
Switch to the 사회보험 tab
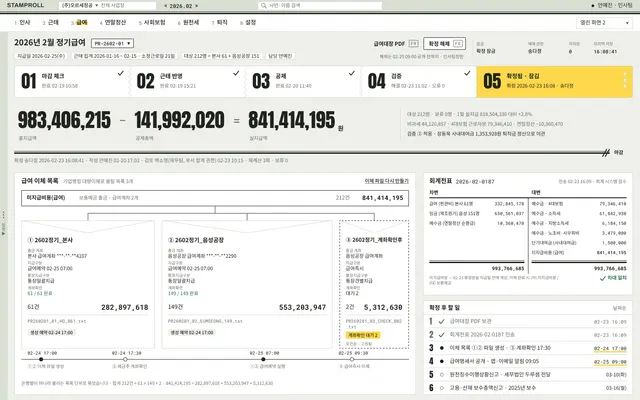(152, 22)
